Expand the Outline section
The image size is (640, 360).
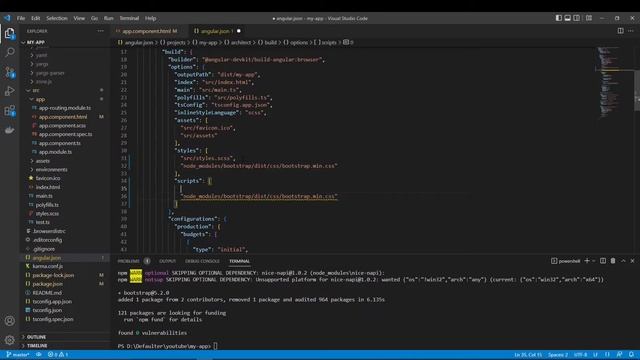[x=36, y=337]
